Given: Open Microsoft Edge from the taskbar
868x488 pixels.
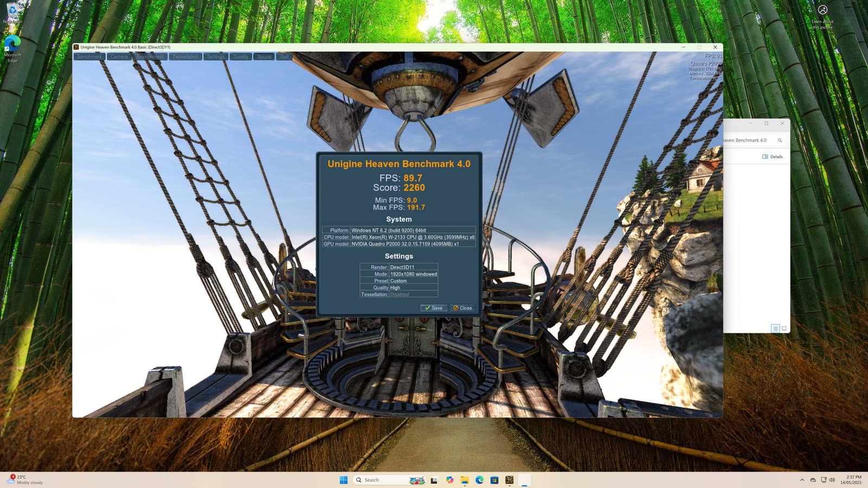Looking at the screenshot, I should [480, 480].
